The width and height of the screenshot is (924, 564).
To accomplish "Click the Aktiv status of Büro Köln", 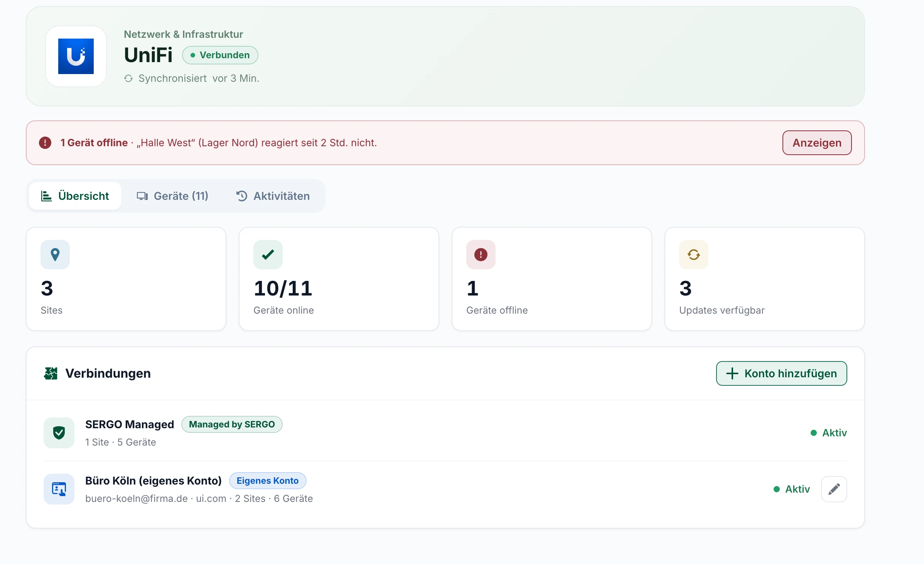I will pyautogui.click(x=792, y=489).
